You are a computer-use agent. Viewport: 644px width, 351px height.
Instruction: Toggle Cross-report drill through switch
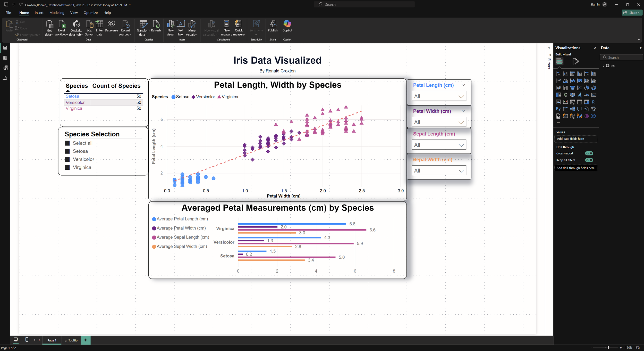pos(589,153)
